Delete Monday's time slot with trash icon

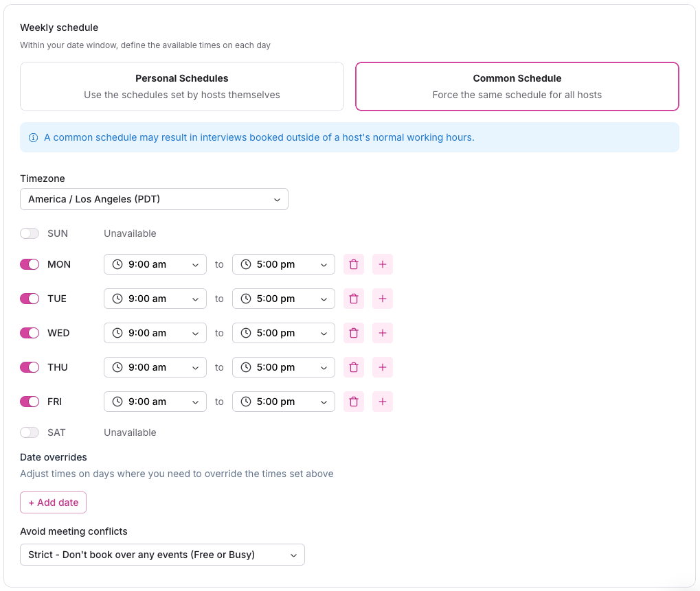tap(354, 264)
